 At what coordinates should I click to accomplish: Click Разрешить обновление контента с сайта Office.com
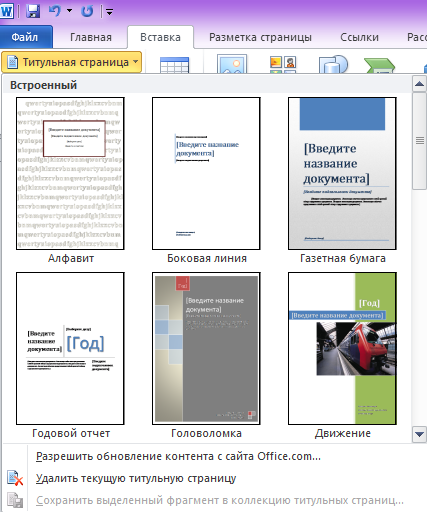(x=178, y=456)
